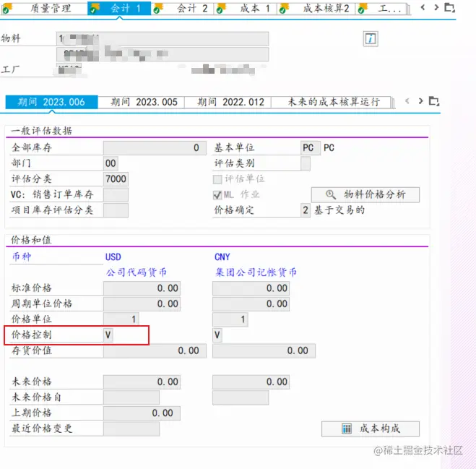
Task: Select period tab 期间 2022.012
Action: [x=228, y=102]
